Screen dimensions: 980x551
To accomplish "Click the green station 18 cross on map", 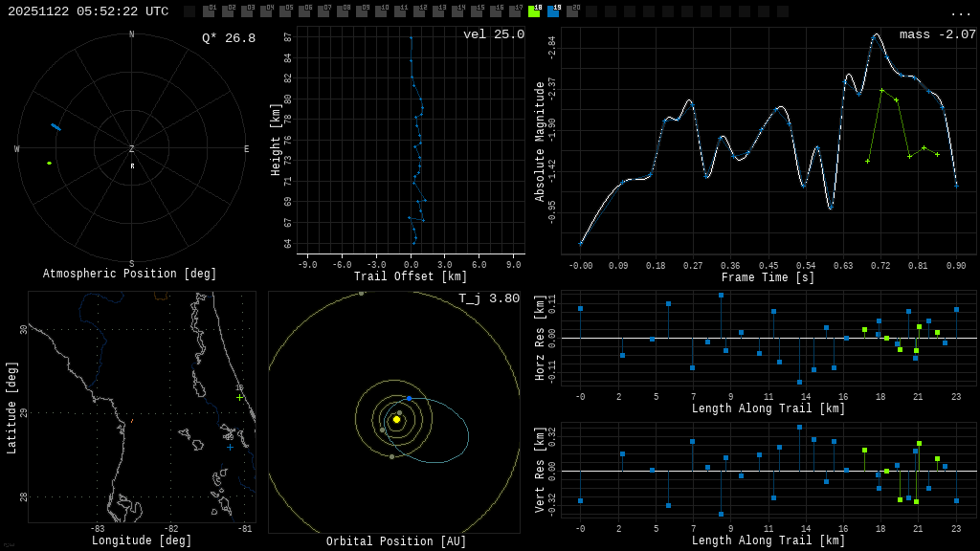I will [x=239, y=397].
